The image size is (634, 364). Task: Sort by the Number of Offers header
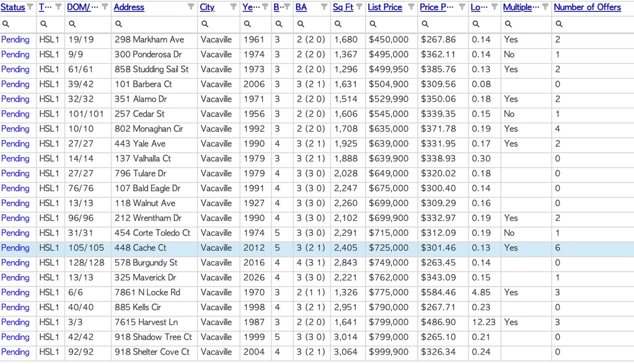(x=588, y=7)
